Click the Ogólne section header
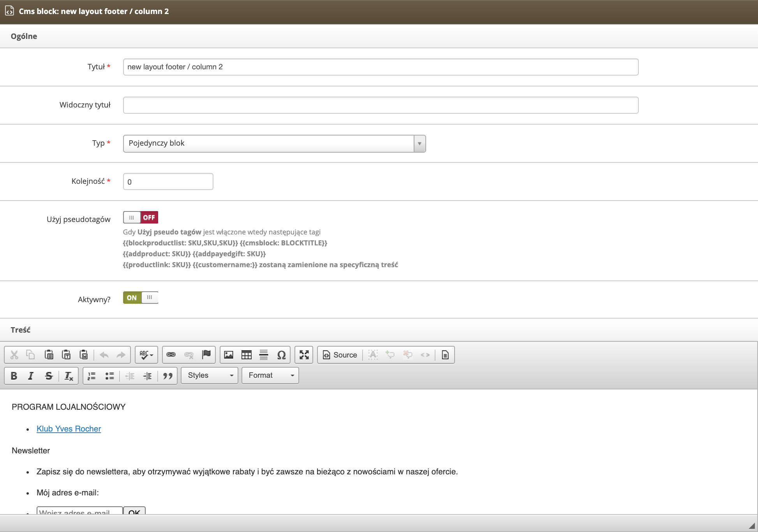 24,36
